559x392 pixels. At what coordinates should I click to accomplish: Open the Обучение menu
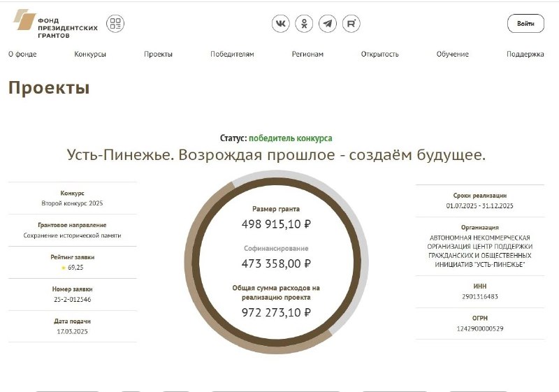[x=452, y=55]
